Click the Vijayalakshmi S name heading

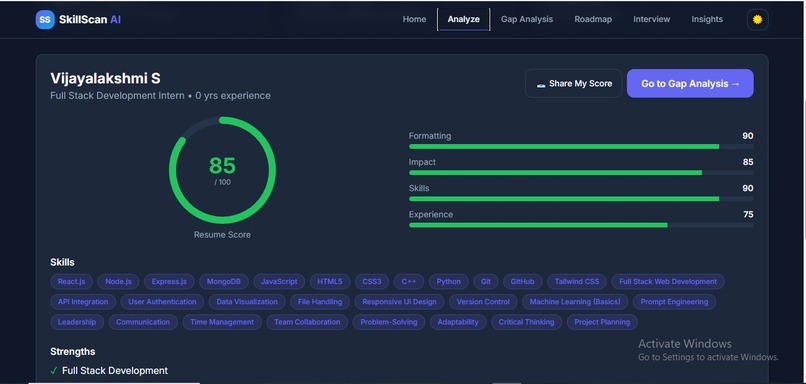point(105,79)
